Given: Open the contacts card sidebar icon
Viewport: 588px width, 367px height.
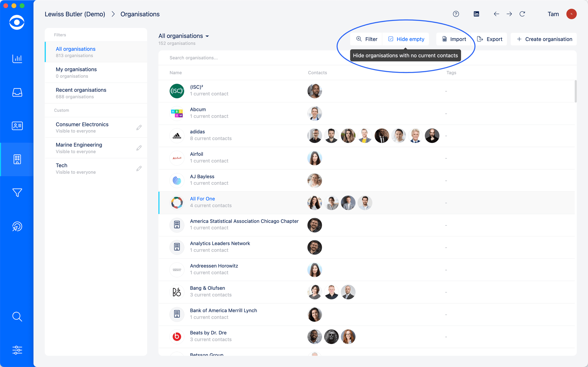Looking at the screenshot, I should click(17, 126).
